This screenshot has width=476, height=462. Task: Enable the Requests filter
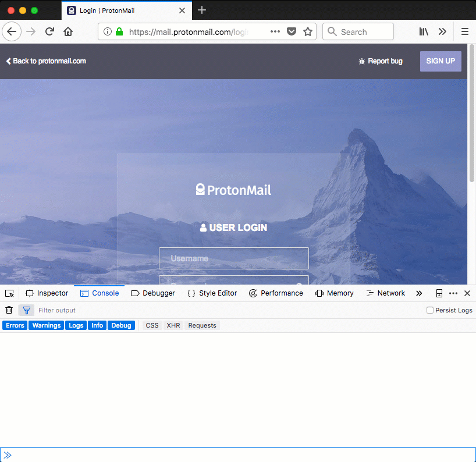tap(202, 325)
